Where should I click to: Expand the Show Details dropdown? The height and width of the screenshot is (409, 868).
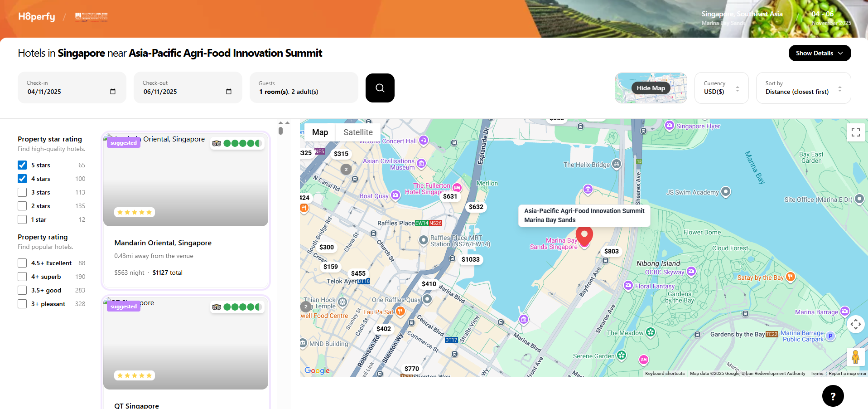click(820, 53)
